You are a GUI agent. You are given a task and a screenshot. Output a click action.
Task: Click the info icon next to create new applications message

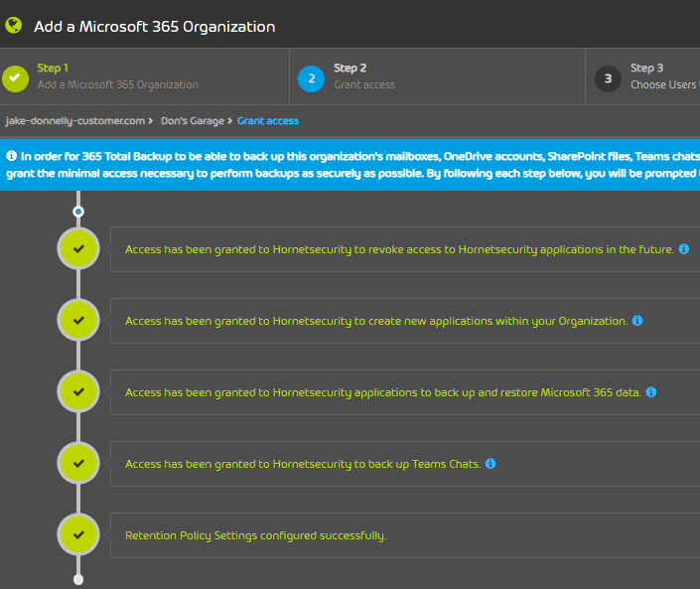(637, 321)
